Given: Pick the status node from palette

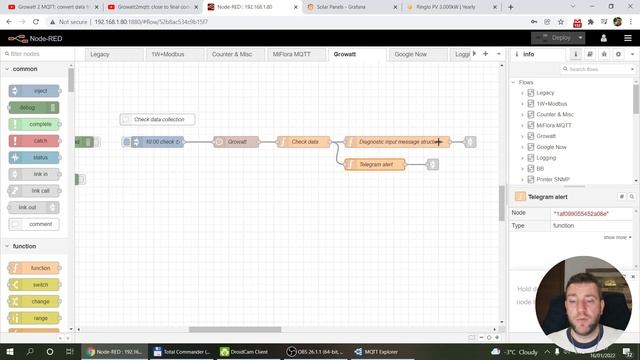Looking at the screenshot, I should tap(34, 158).
